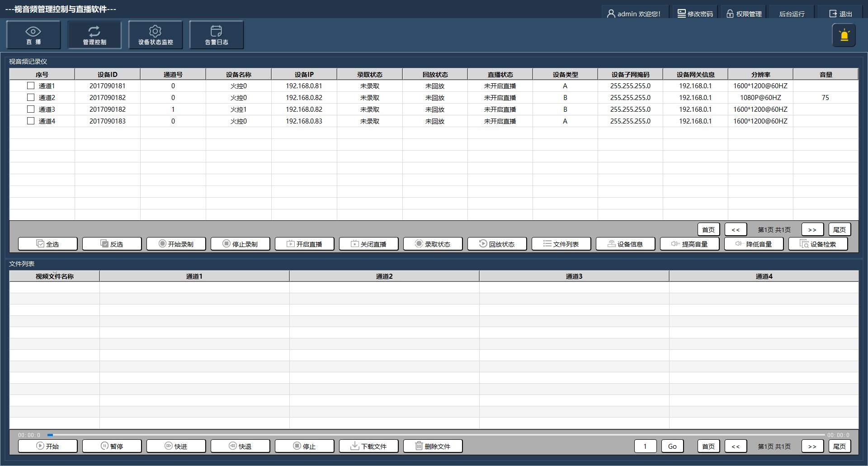Click the page number input field
Viewport: 868px width, 466px height.
(645, 446)
